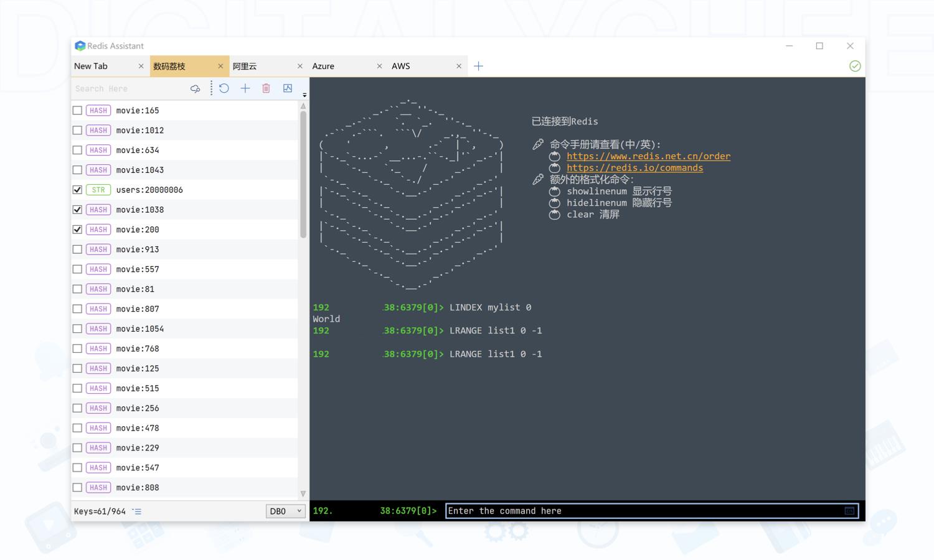Click the cloud search icon in the search box
The image size is (934, 560).
pos(195,89)
